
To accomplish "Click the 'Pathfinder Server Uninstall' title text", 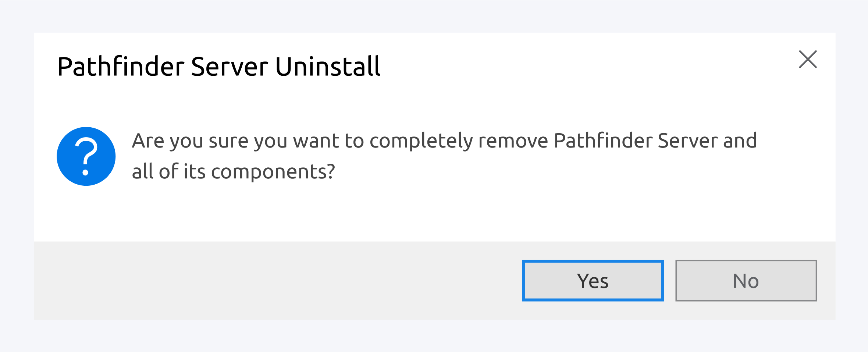I will (218, 67).
